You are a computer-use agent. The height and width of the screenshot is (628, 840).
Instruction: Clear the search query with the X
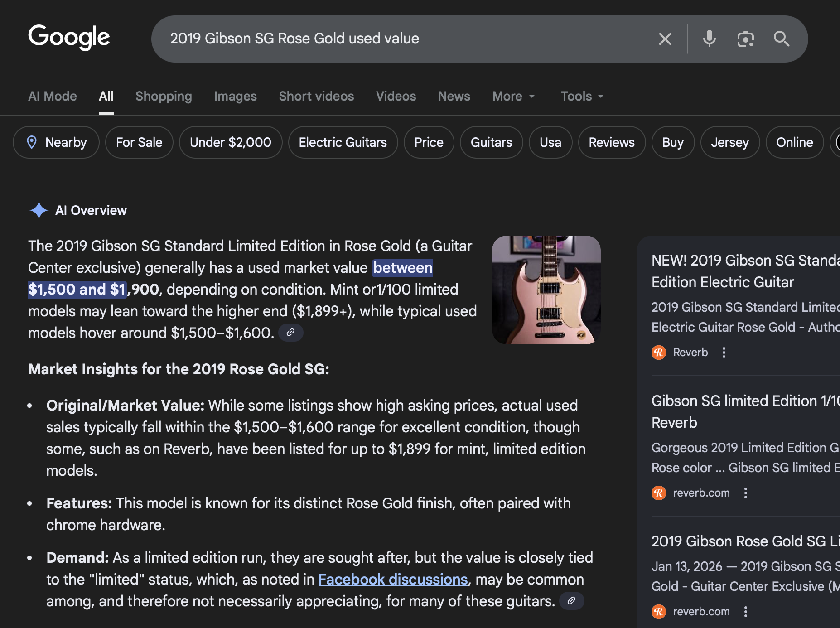(665, 39)
